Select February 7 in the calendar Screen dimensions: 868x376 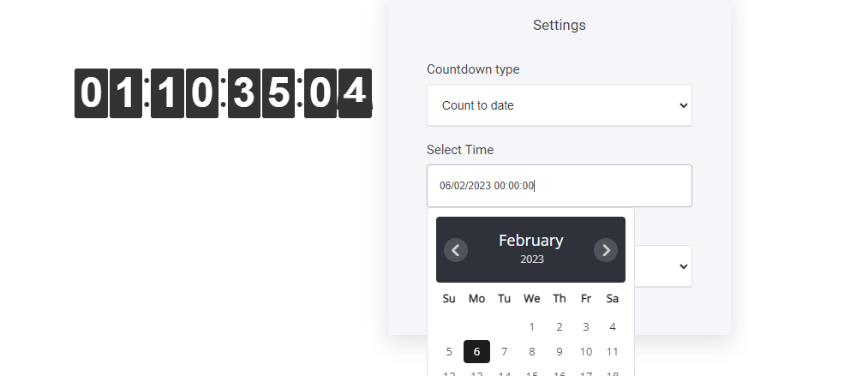point(504,351)
